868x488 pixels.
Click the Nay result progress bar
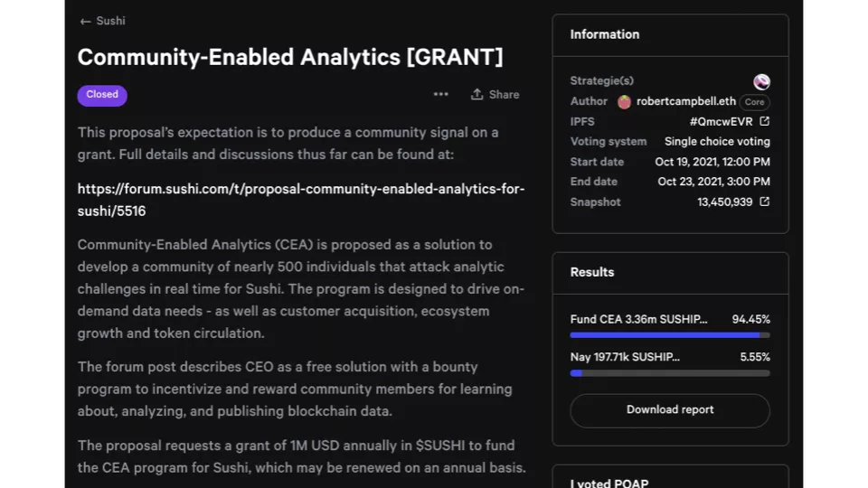point(670,373)
